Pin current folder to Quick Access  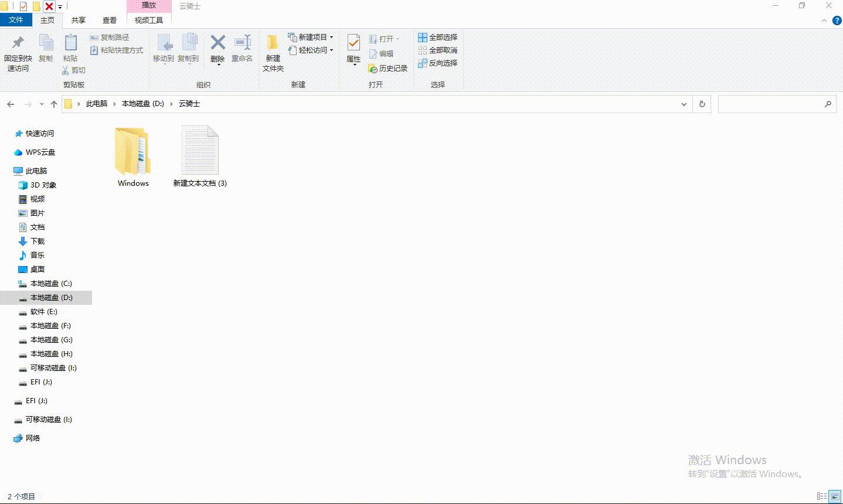[18, 52]
